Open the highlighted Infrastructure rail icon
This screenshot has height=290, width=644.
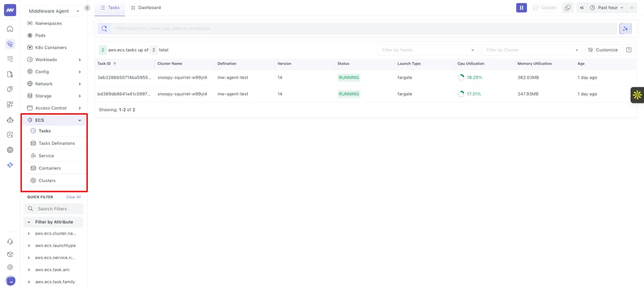pos(10,44)
